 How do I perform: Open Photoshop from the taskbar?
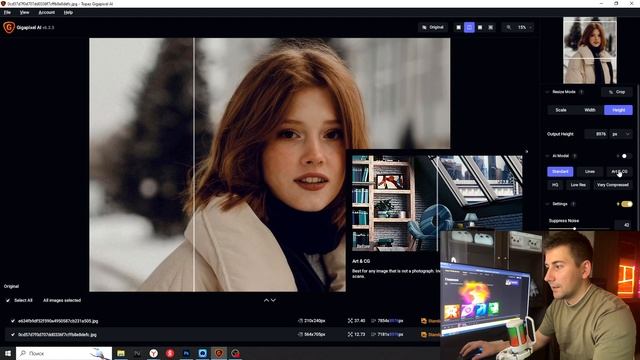[x=186, y=353]
